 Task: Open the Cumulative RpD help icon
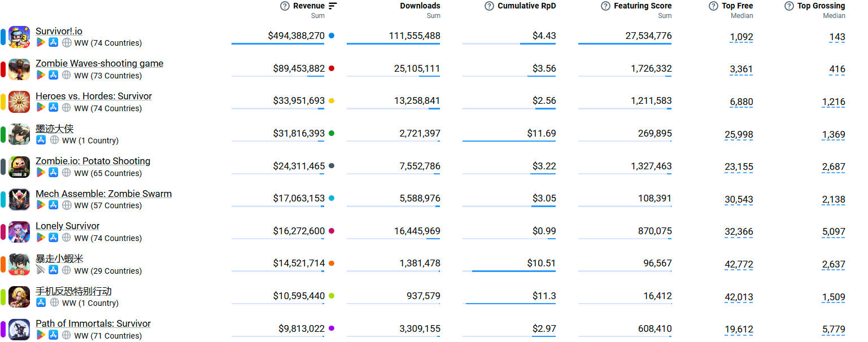(x=489, y=6)
